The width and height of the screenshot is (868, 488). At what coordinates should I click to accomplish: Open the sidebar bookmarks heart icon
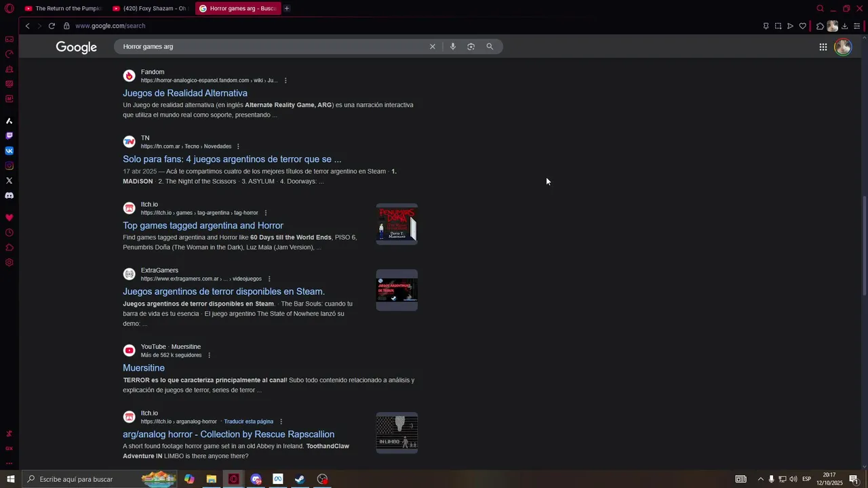pyautogui.click(x=9, y=218)
